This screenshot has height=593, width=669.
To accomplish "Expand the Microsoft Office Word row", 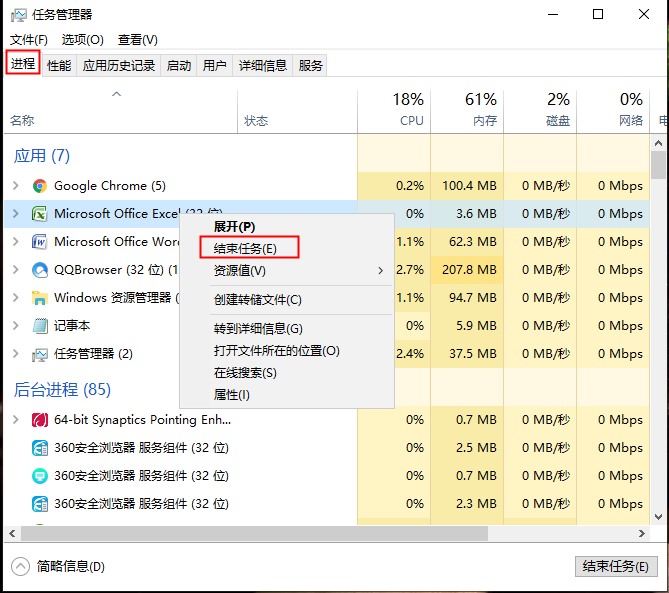I will (x=16, y=241).
